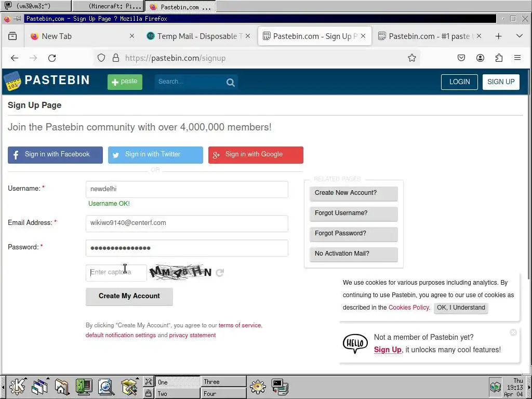Open a new tab with the plus icon
532x399 pixels.
point(498,36)
